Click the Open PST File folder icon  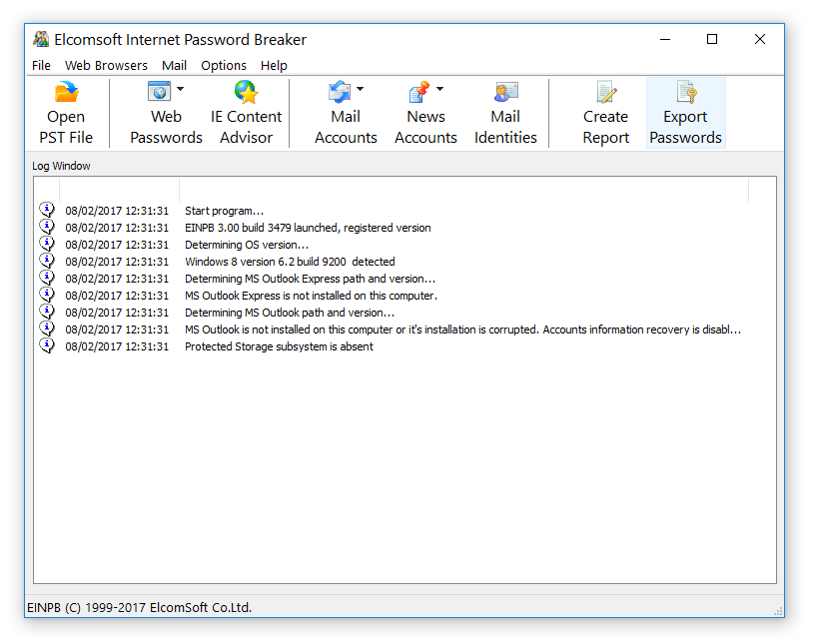click(66, 92)
